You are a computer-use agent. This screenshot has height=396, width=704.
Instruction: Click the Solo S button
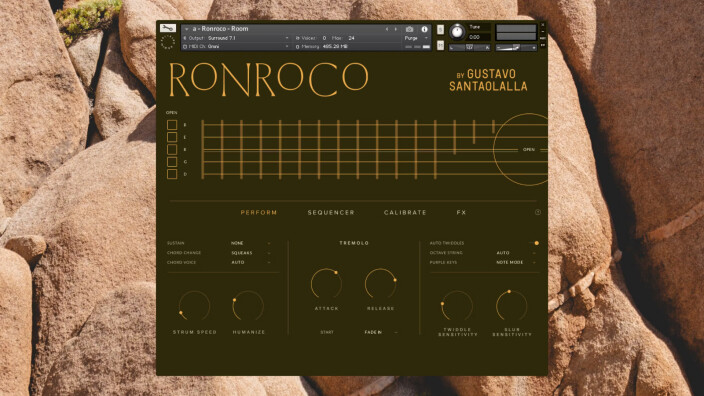pos(440,30)
